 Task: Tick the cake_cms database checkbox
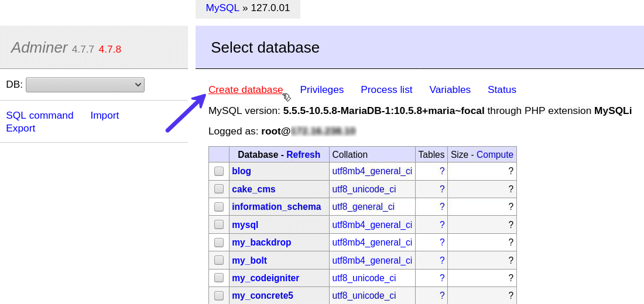click(x=219, y=189)
